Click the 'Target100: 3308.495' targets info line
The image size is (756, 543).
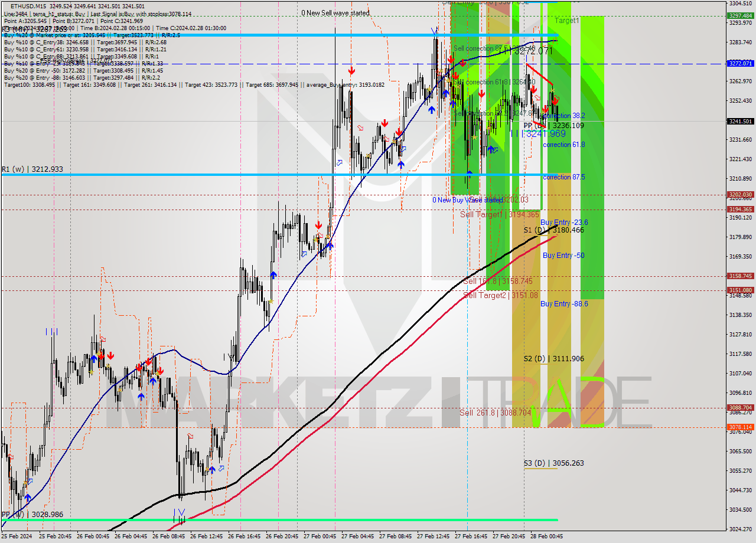click(194, 84)
